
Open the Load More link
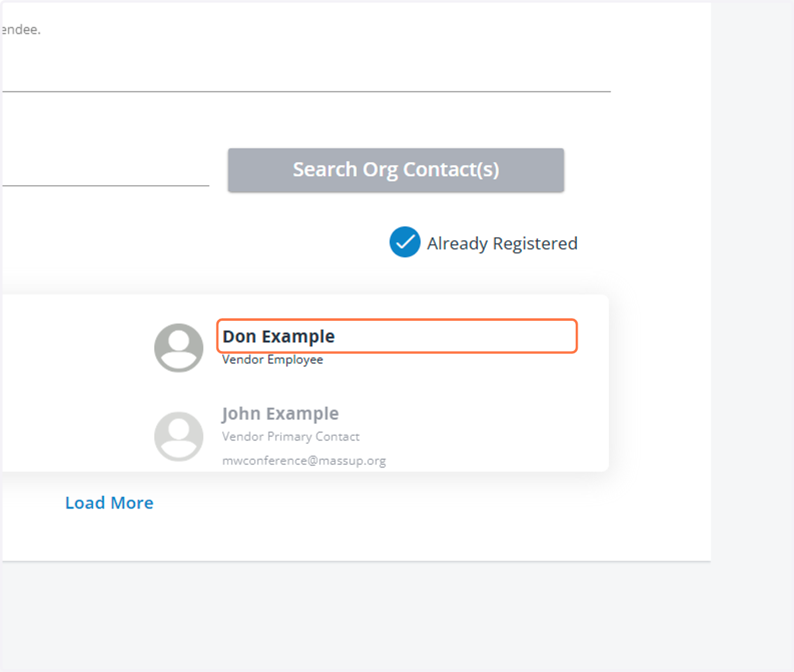click(x=109, y=503)
